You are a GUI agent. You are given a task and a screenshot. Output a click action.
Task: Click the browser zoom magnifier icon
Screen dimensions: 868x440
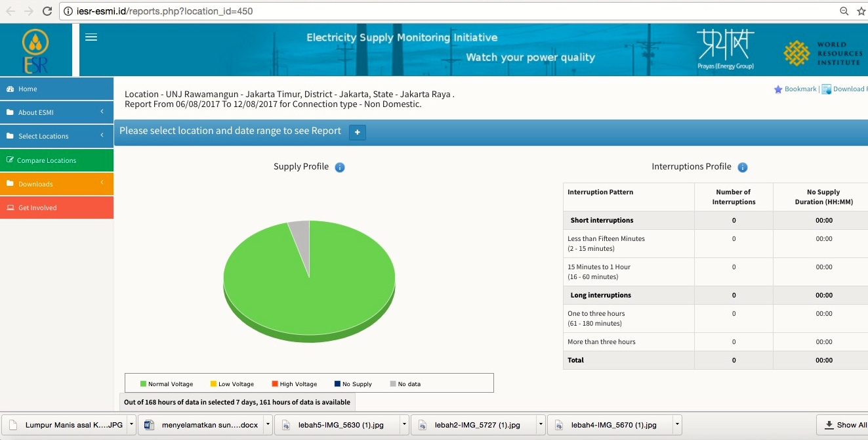844,11
